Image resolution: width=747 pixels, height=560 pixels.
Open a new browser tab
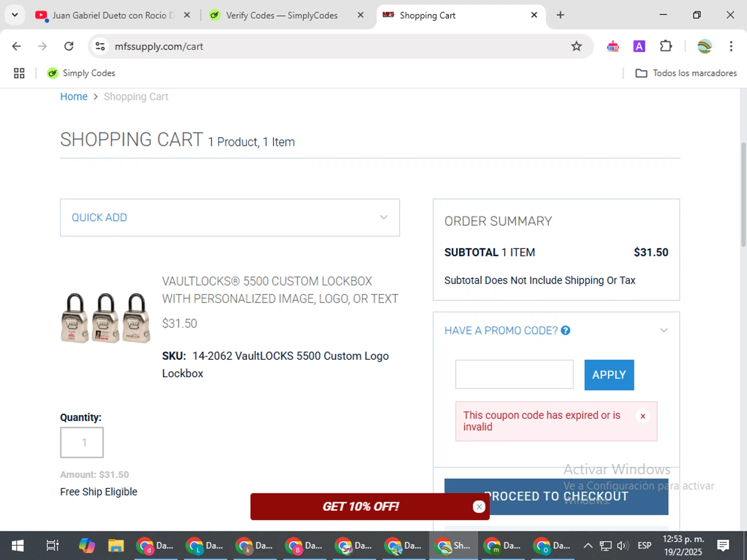[560, 15]
